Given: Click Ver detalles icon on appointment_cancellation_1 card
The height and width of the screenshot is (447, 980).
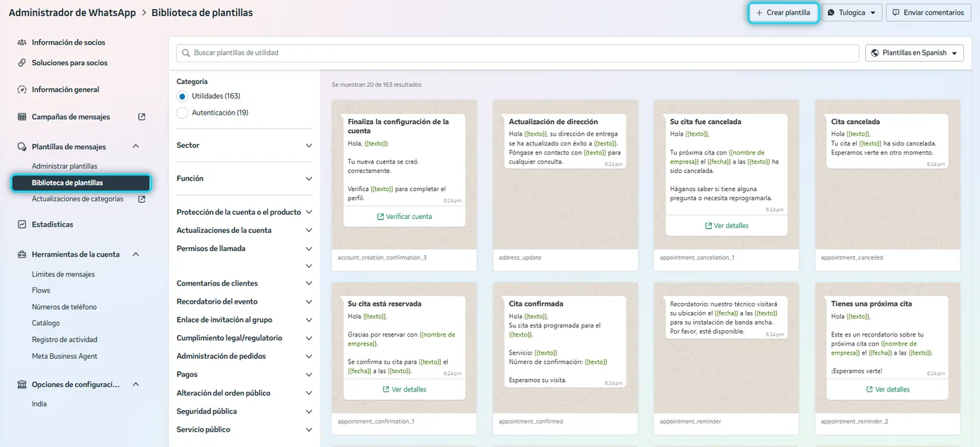Looking at the screenshot, I should (708, 226).
